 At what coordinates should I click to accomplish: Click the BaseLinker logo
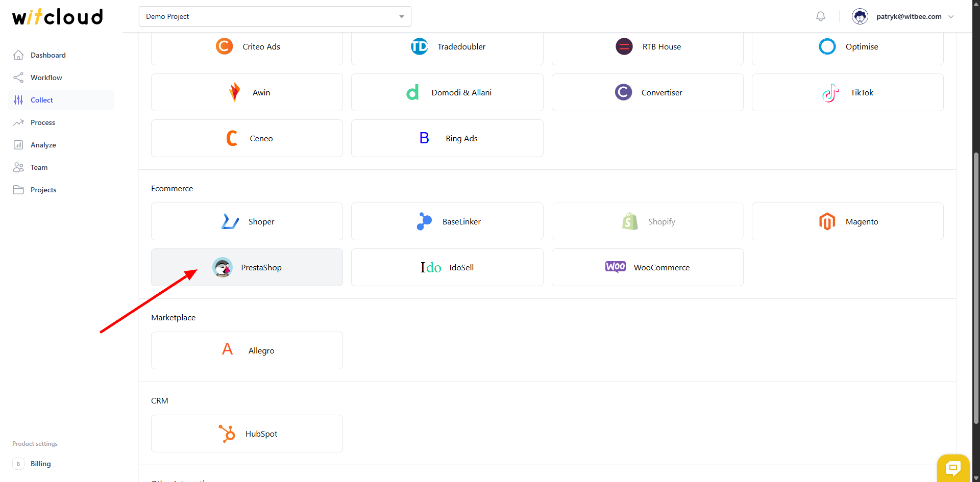(424, 221)
